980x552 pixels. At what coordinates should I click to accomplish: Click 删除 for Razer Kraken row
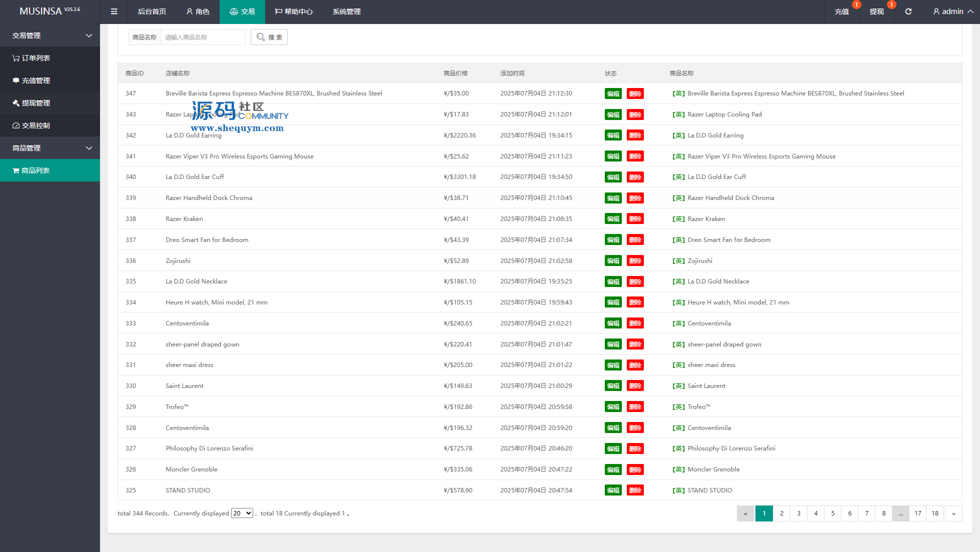point(635,219)
